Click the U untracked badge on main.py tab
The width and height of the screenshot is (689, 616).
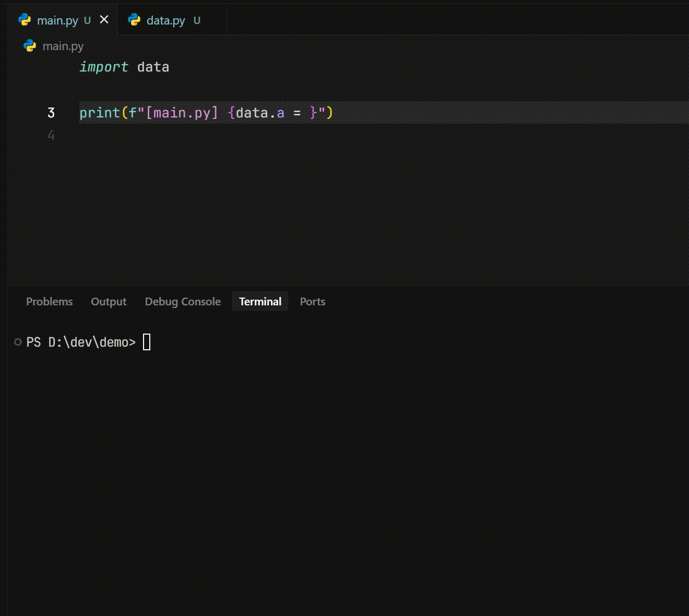(87, 20)
